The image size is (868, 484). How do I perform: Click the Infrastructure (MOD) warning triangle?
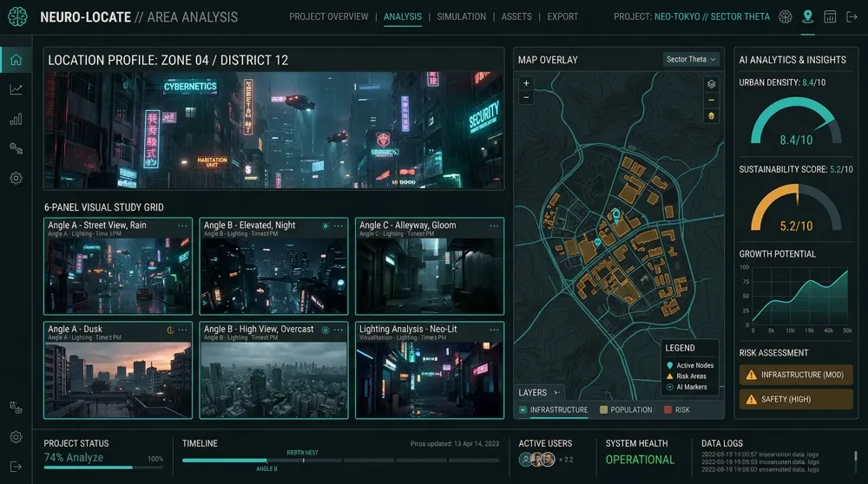(x=751, y=375)
